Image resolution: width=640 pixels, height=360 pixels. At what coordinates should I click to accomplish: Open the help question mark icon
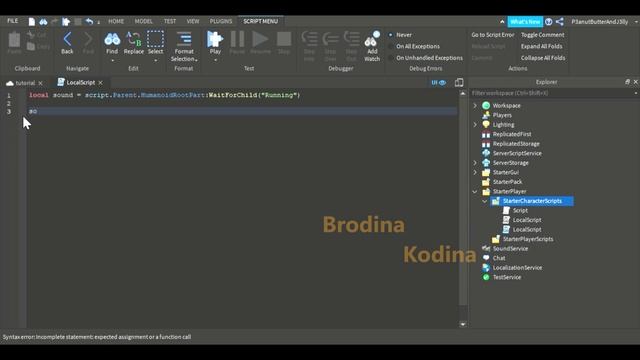click(549, 22)
